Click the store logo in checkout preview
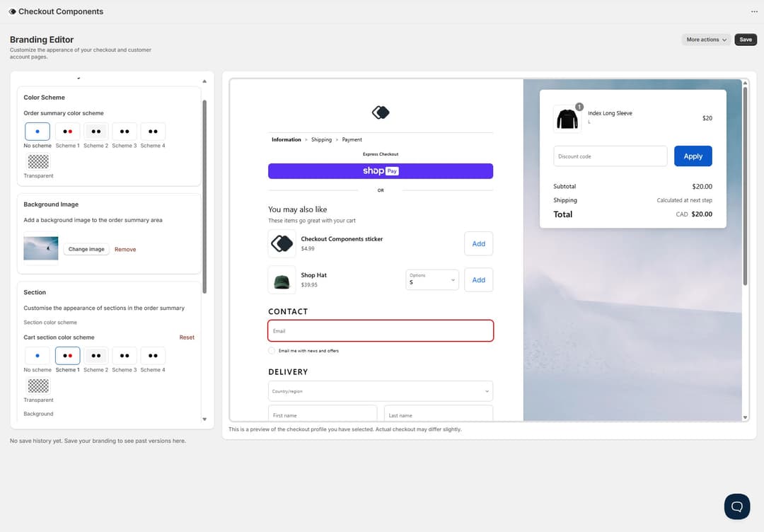Screen dimensions: 764x532 (380, 112)
